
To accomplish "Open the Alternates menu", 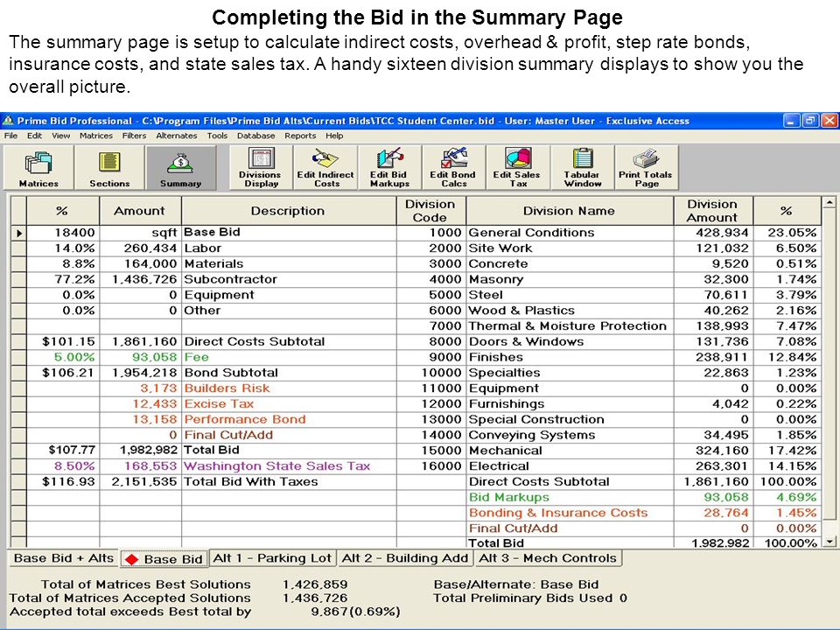I will tap(177, 136).
